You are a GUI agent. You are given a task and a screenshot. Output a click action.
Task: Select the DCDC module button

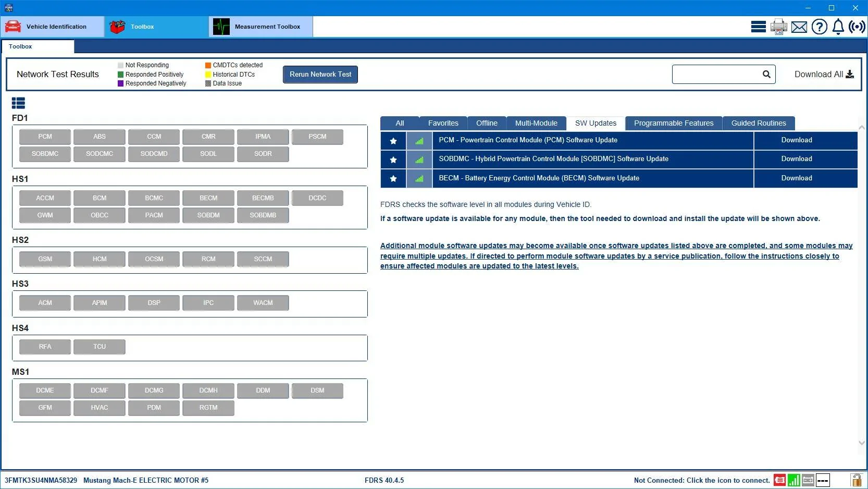[317, 198]
